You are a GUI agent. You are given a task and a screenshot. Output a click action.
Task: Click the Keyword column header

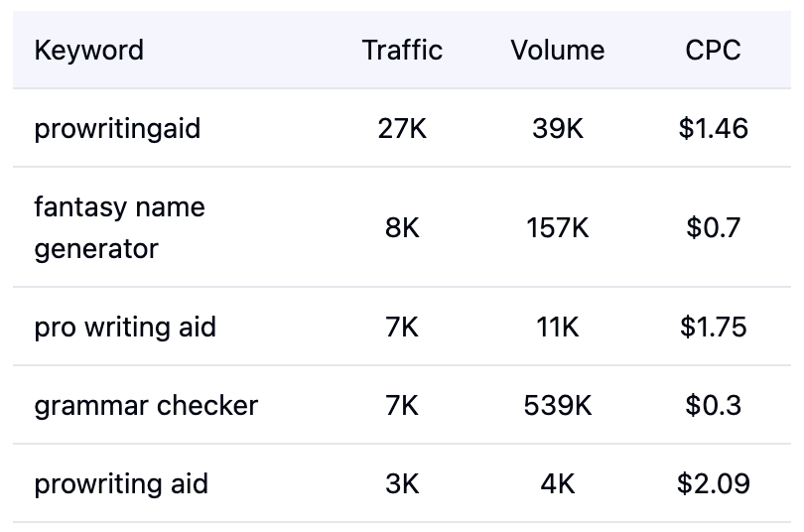(x=89, y=51)
